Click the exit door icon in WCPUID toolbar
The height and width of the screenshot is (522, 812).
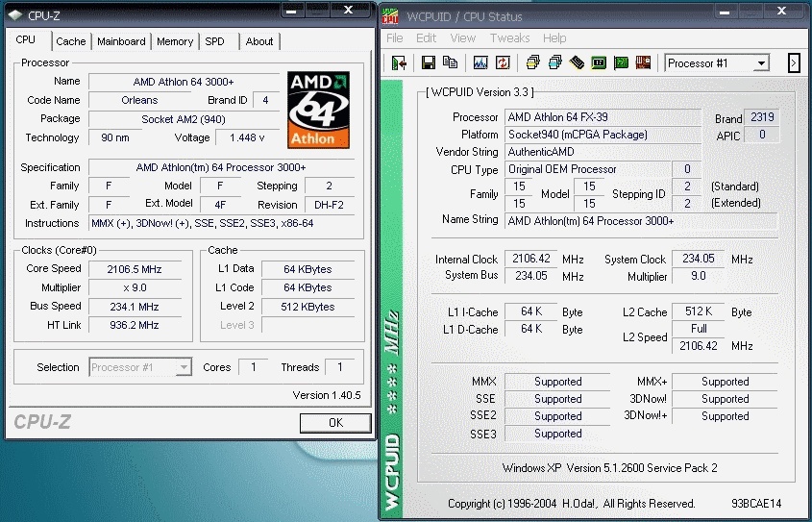click(399, 63)
